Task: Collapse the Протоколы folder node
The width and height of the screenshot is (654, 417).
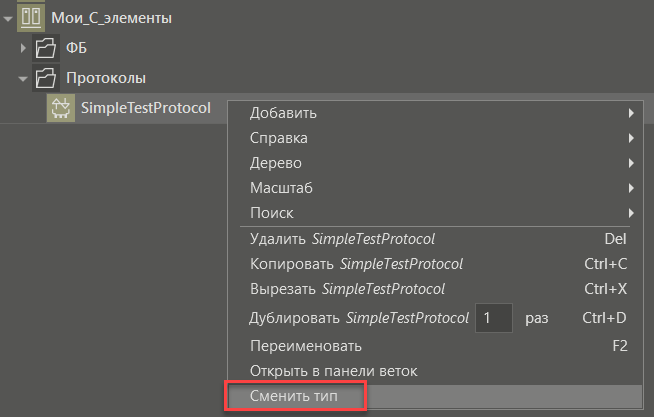Action: [23, 78]
